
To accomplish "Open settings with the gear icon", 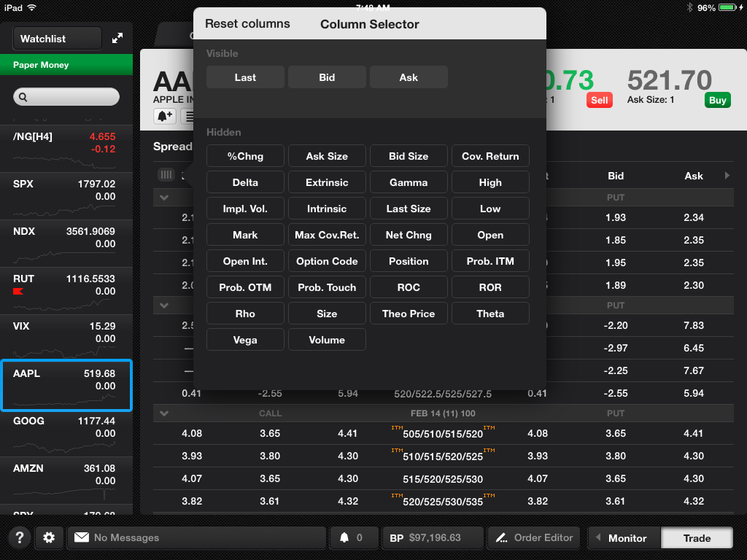I will [49, 537].
